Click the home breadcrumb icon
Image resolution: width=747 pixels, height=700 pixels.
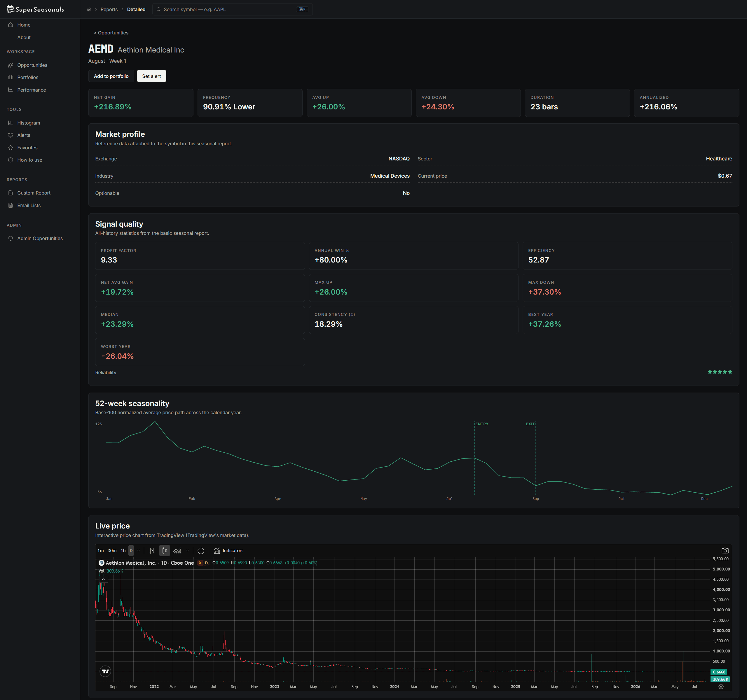click(x=89, y=9)
